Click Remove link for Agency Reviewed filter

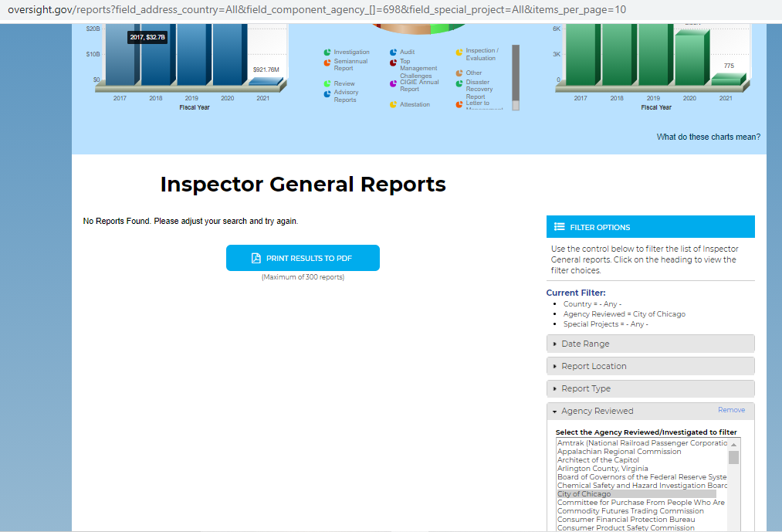click(x=731, y=410)
